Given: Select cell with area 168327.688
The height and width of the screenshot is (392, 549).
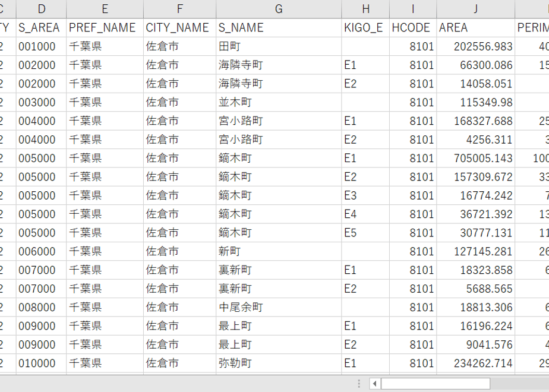Looking at the screenshot, I should (x=476, y=121).
